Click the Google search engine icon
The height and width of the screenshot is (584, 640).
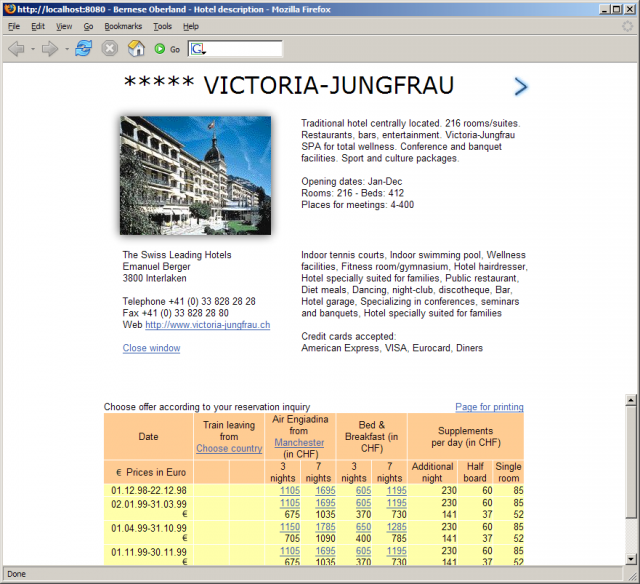(198, 49)
